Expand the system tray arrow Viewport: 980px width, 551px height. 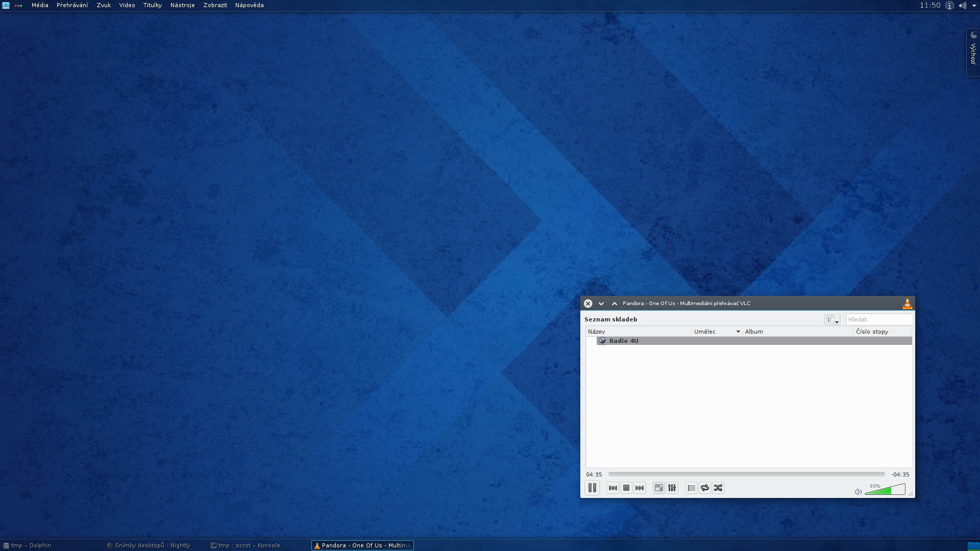(x=974, y=6)
